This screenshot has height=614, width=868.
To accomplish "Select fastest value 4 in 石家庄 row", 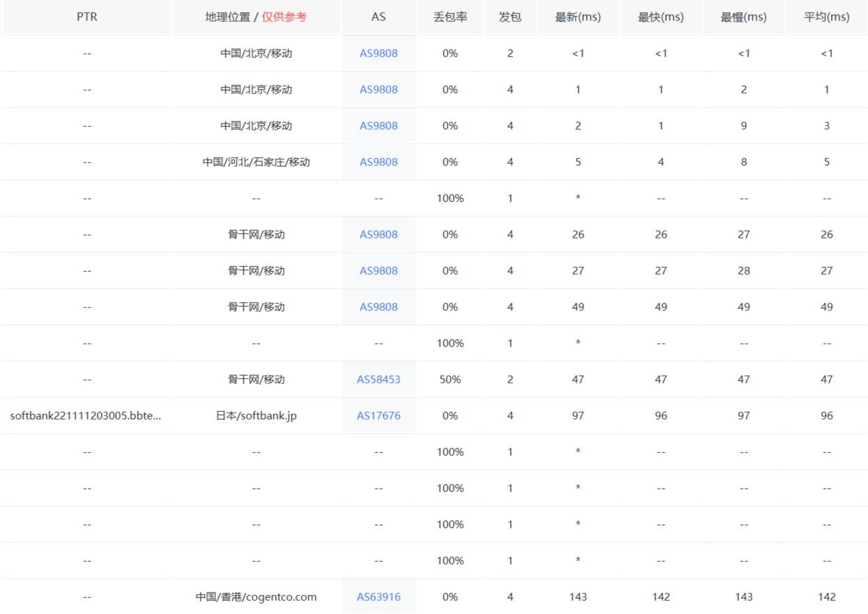I will point(660,162).
